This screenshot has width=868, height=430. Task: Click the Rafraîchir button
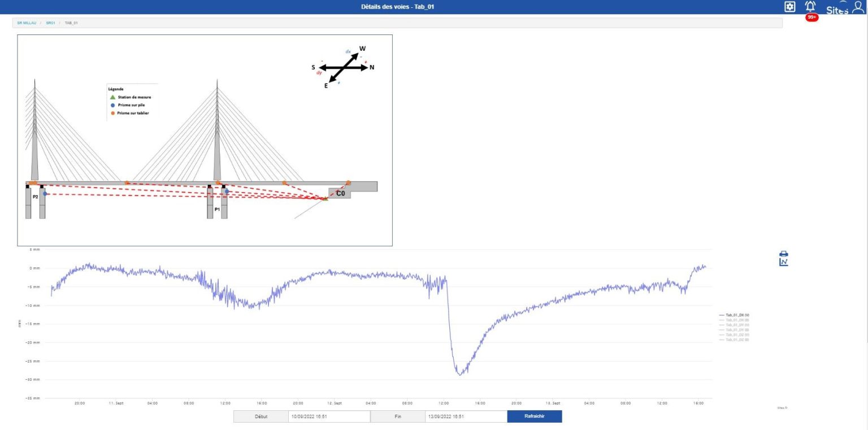535,416
